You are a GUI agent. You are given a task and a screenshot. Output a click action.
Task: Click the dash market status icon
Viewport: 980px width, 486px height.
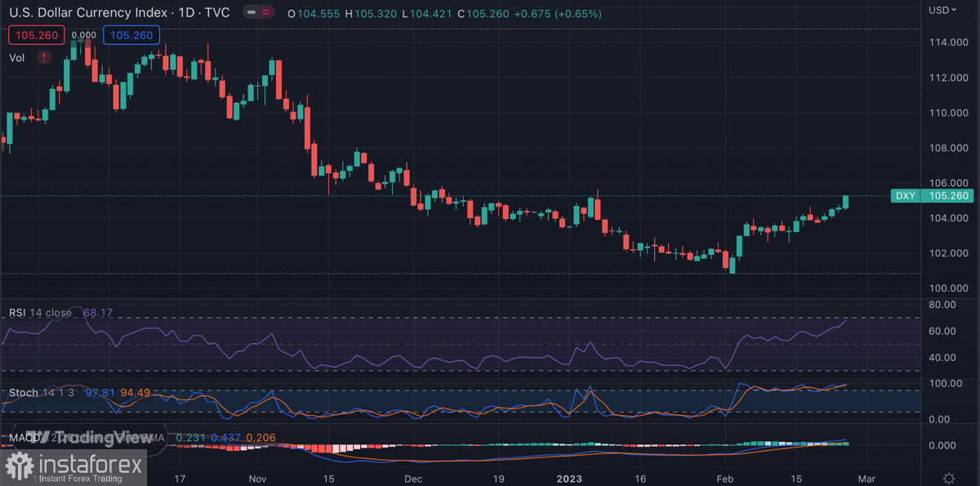click(x=252, y=14)
